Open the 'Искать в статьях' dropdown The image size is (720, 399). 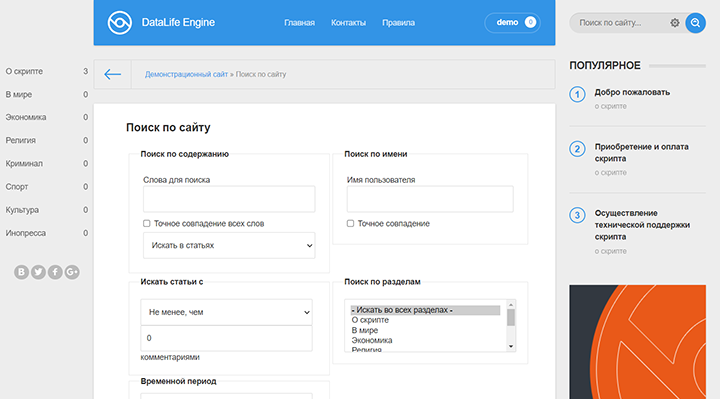(x=229, y=245)
